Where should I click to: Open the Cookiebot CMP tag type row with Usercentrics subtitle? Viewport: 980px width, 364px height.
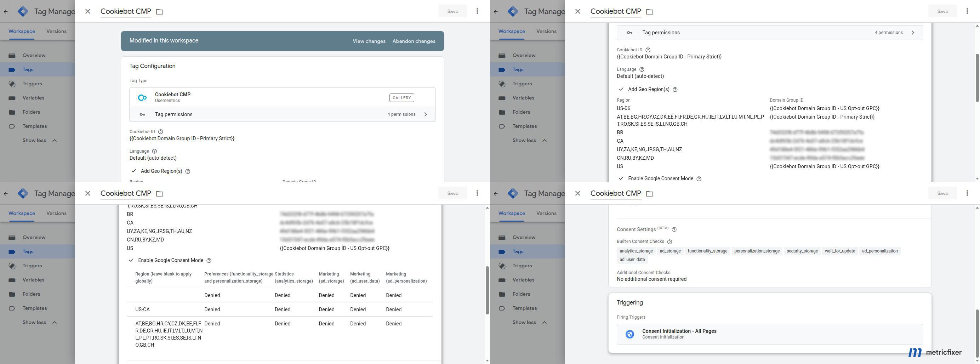click(282, 97)
